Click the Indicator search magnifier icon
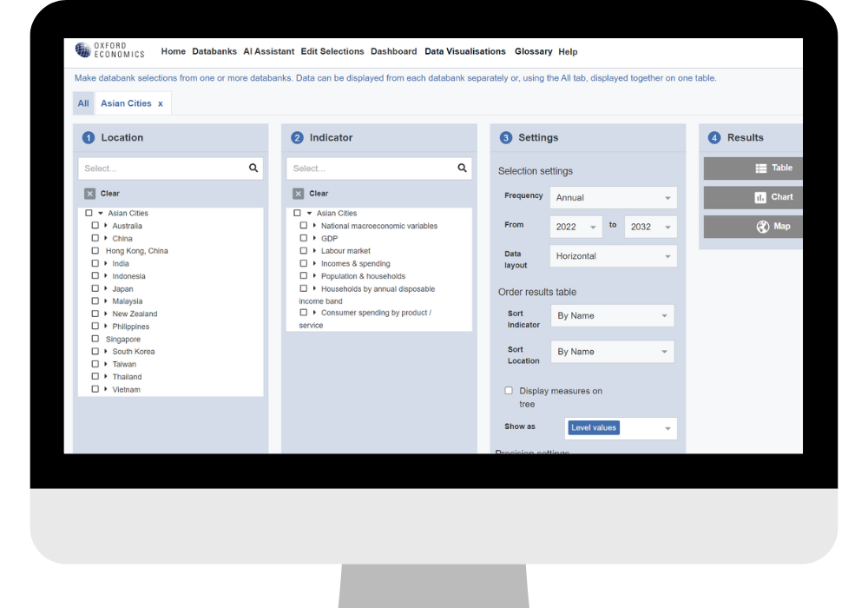The width and height of the screenshot is (868, 608). (462, 169)
